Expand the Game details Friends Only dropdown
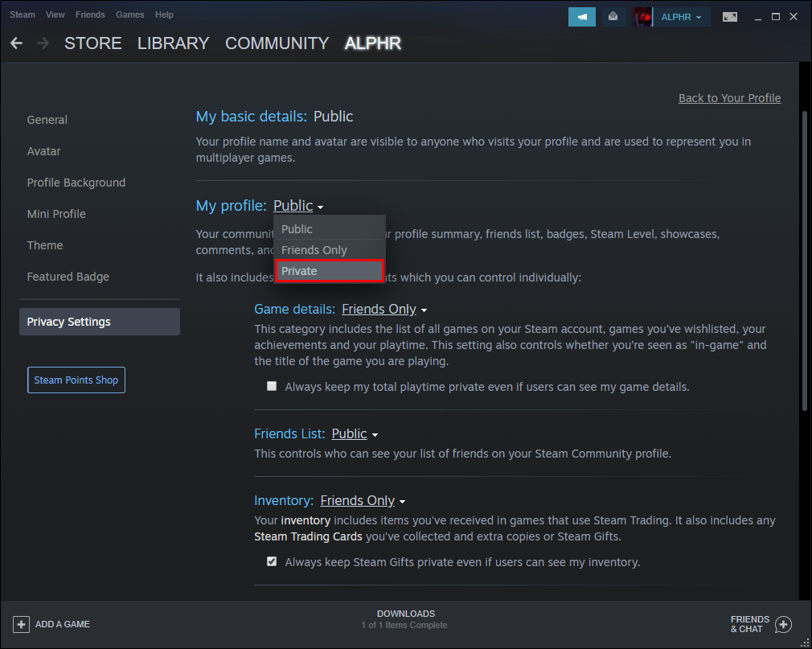The height and width of the screenshot is (649, 812). tap(384, 310)
